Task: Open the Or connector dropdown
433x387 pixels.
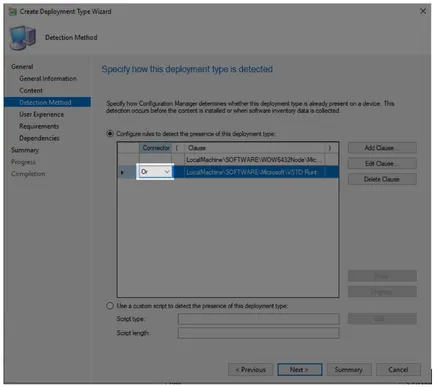Action: 155,172
